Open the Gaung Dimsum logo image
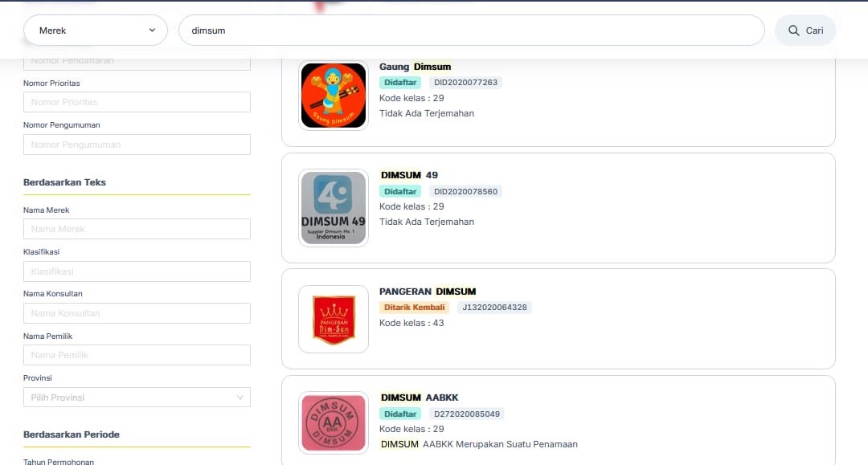Screen dimensions: 868x465 334,95
